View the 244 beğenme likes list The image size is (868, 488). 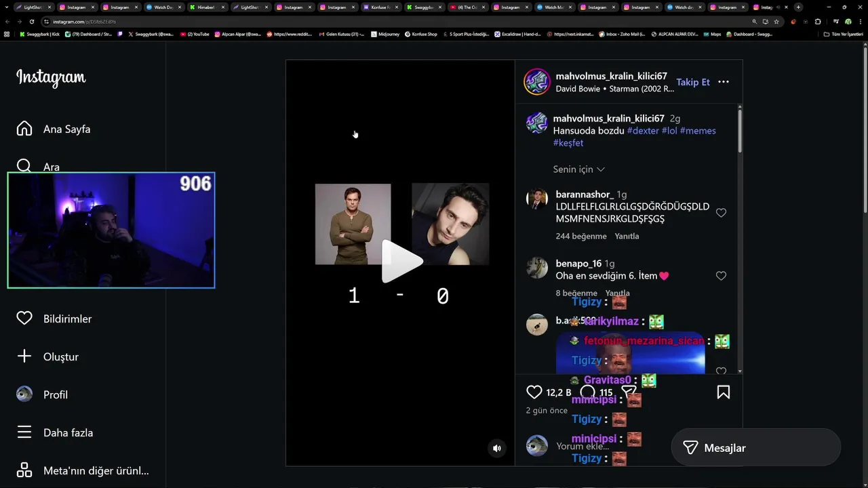581,236
